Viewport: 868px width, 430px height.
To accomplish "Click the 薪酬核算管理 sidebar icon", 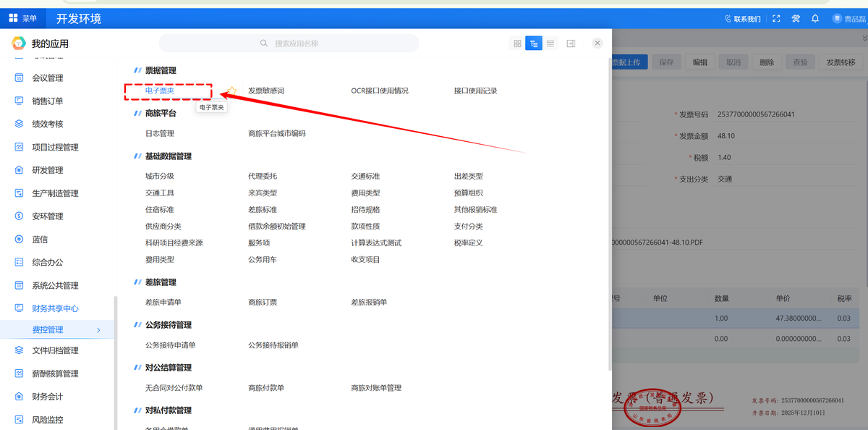I will (x=19, y=374).
